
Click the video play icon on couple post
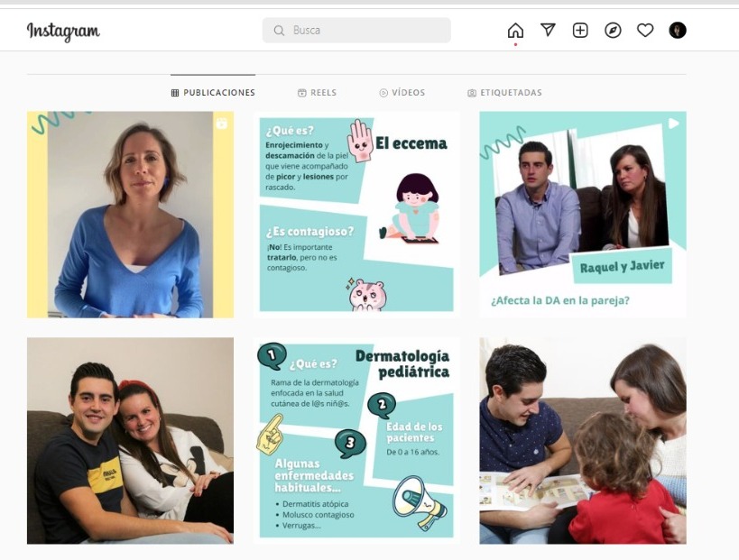[x=673, y=124]
